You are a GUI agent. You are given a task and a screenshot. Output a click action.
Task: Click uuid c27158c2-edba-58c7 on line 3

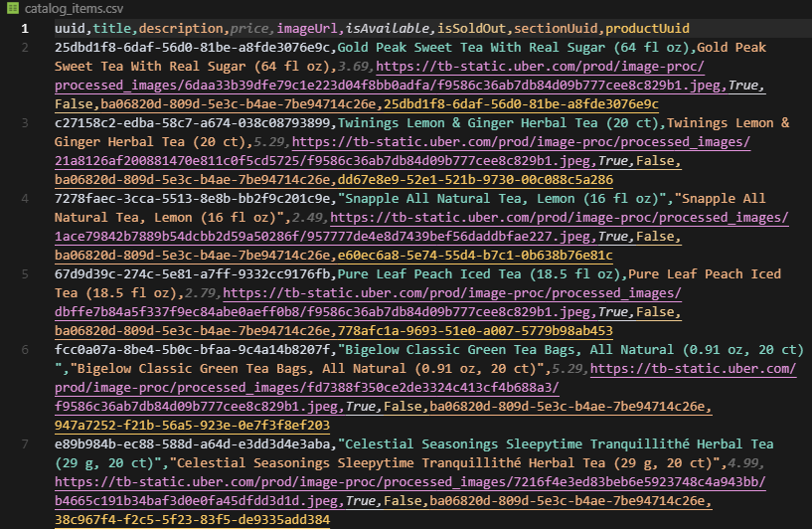click(x=192, y=123)
